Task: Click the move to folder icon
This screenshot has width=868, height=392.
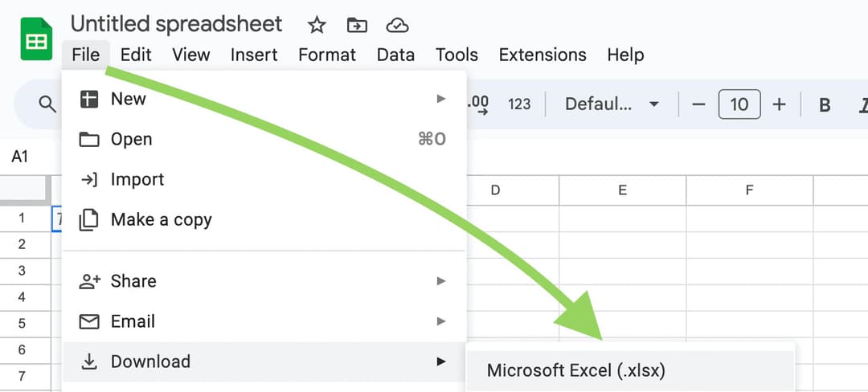Action: pyautogui.click(x=357, y=25)
